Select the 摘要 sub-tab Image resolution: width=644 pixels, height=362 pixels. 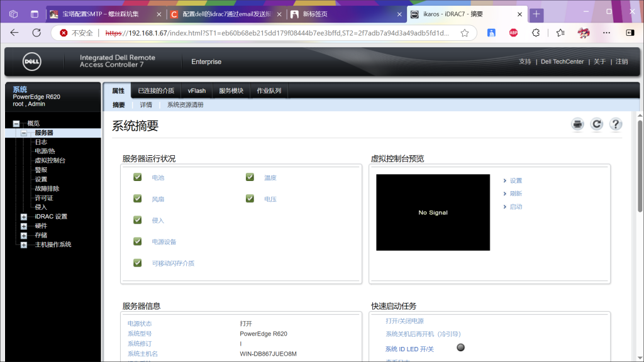119,105
